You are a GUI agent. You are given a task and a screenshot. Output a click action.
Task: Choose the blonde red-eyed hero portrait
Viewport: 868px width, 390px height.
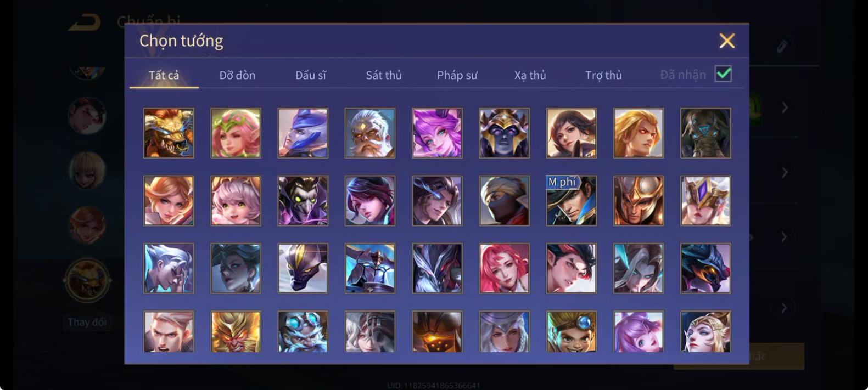pyautogui.click(x=638, y=133)
